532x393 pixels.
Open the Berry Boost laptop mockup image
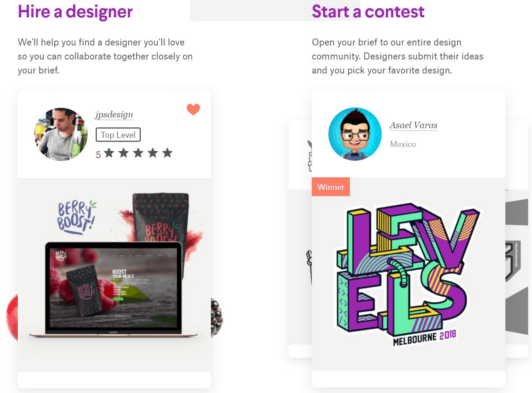pyautogui.click(x=114, y=289)
